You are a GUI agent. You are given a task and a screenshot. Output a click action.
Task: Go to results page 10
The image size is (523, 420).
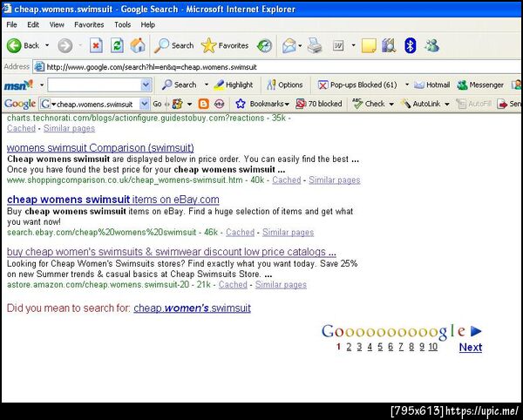[433, 347]
